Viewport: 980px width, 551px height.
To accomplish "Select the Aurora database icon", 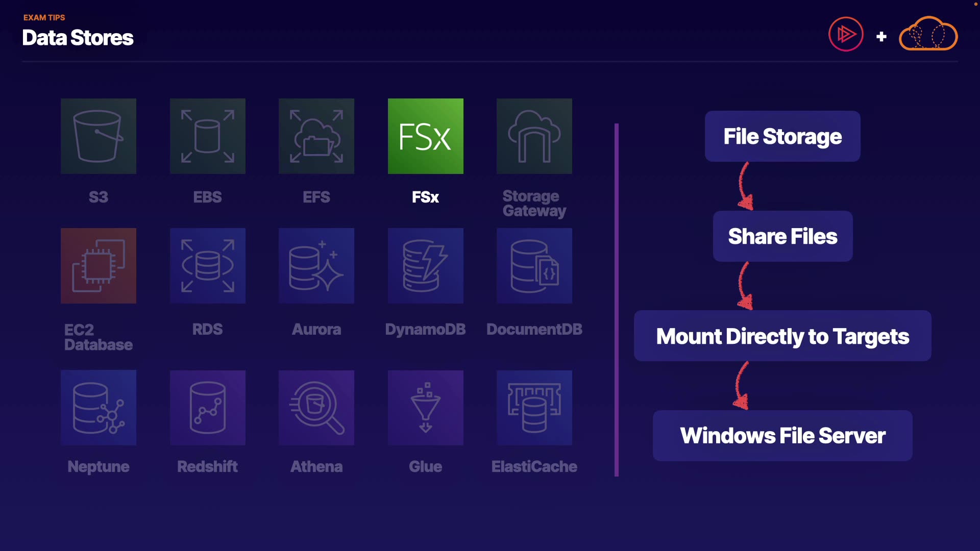I will tap(316, 266).
